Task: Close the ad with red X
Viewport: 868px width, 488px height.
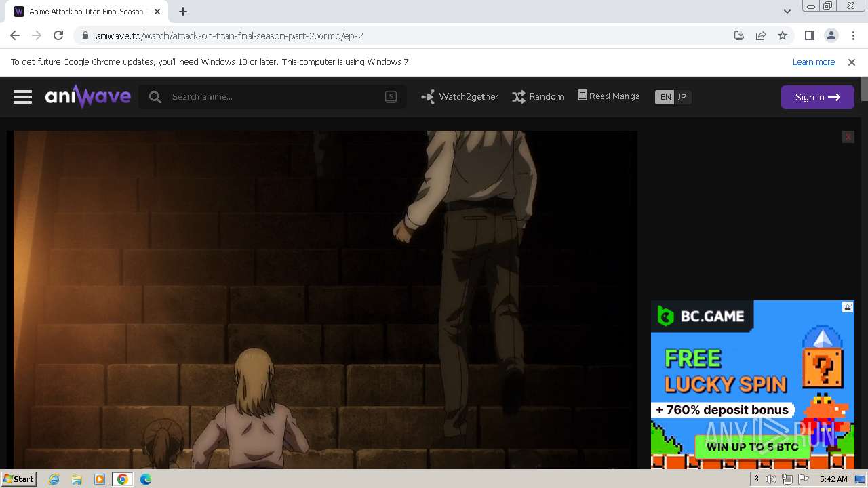Action: [848, 137]
